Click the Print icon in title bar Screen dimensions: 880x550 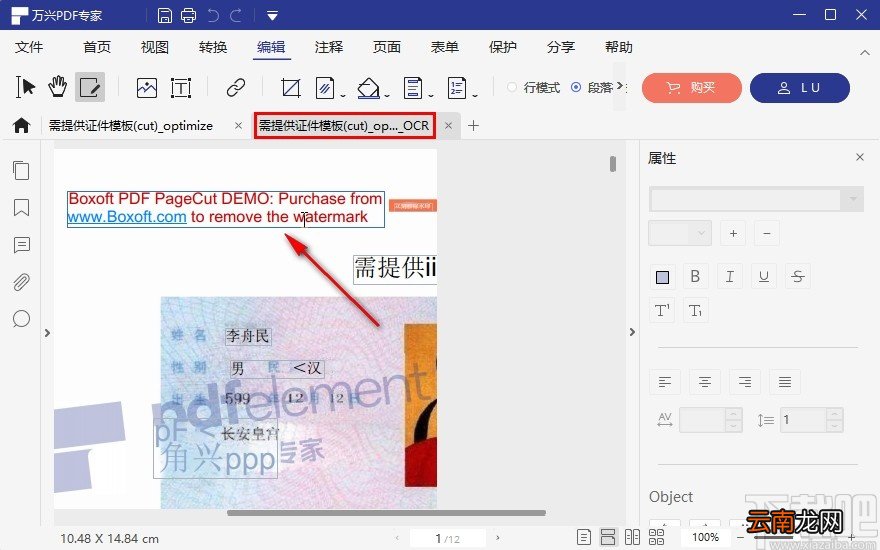[x=189, y=15]
